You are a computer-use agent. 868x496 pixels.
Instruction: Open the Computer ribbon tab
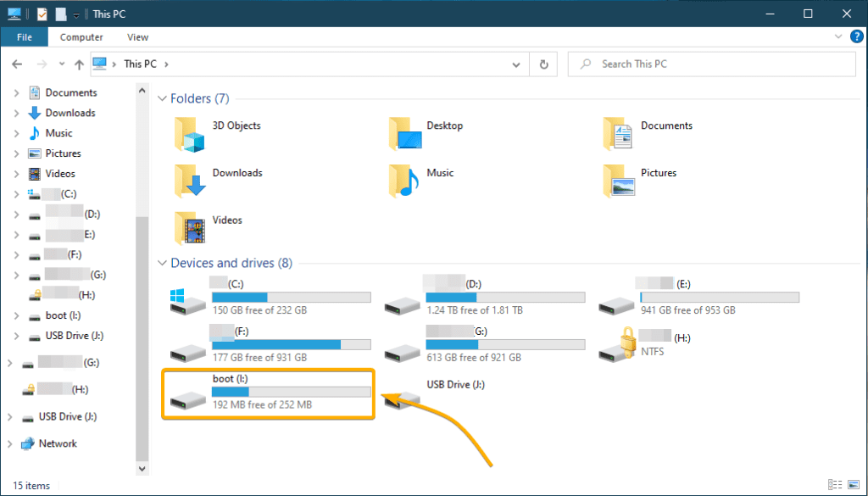coord(81,37)
